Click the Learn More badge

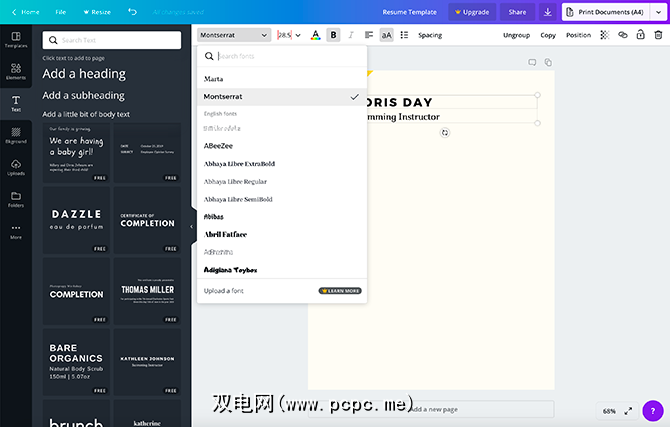tap(340, 291)
